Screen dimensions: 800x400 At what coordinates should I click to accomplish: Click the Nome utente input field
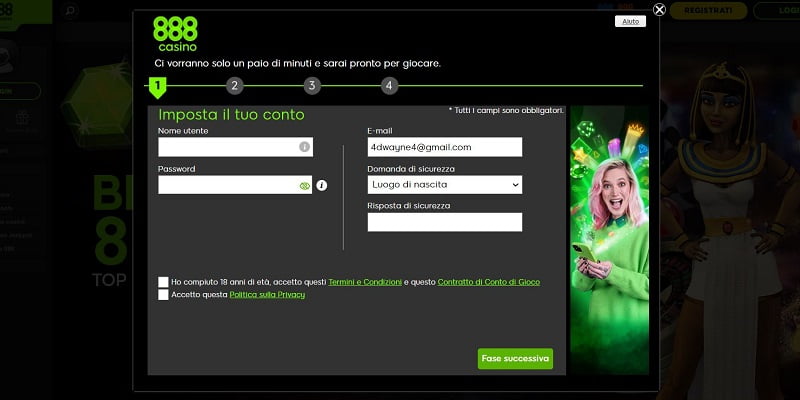click(235, 147)
